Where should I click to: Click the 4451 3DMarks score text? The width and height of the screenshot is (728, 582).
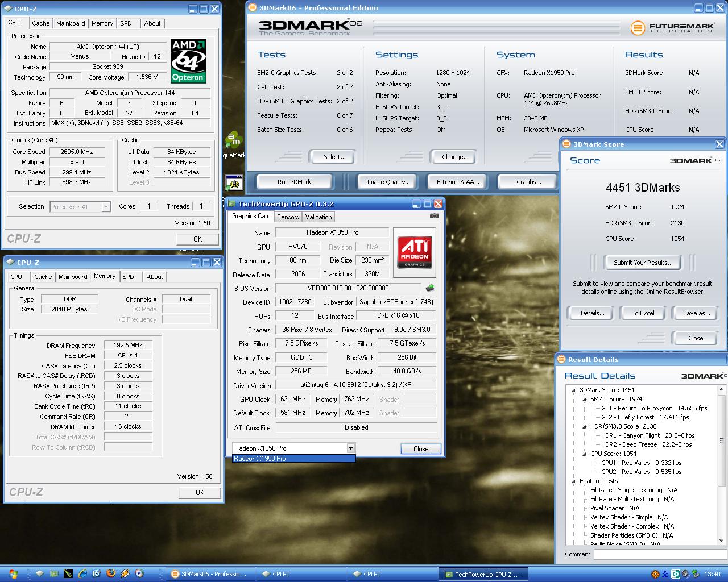tap(643, 188)
